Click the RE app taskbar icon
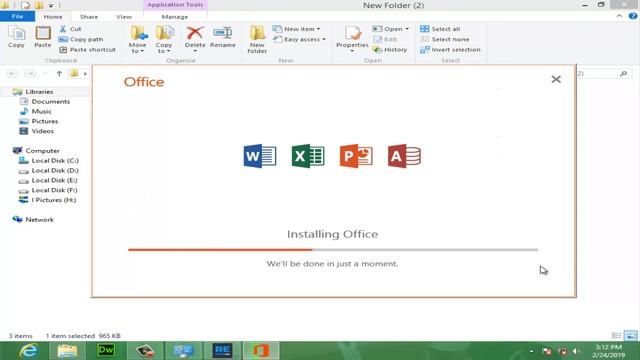640x360 pixels. pos(222,351)
